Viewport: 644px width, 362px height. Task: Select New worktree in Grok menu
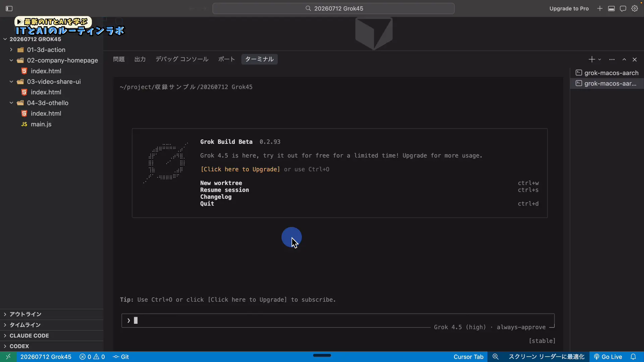tap(221, 183)
